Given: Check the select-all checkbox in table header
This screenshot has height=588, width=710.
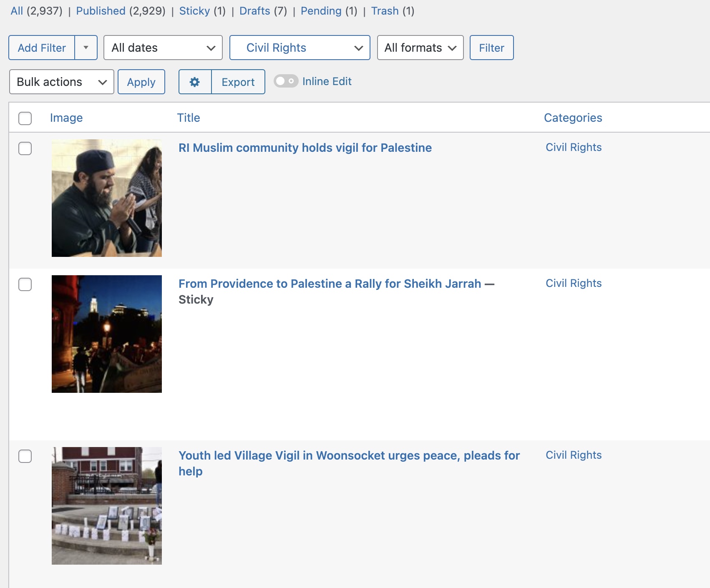Looking at the screenshot, I should tap(25, 118).
